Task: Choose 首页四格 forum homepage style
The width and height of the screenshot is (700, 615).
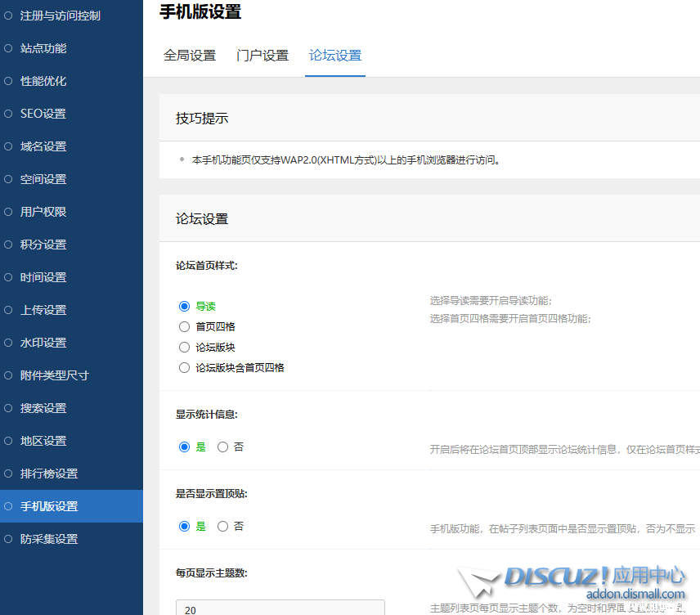Action: click(x=184, y=326)
